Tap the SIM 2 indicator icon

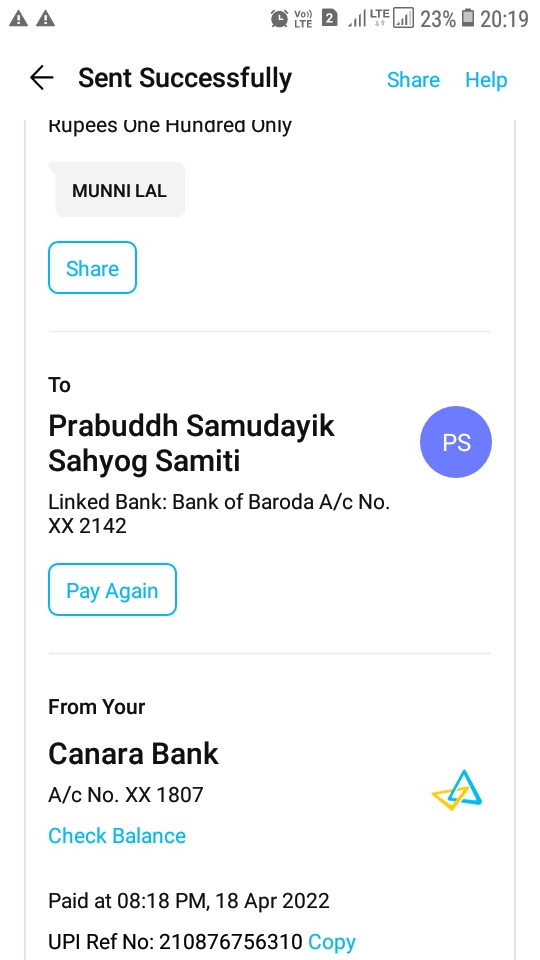click(x=329, y=18)
